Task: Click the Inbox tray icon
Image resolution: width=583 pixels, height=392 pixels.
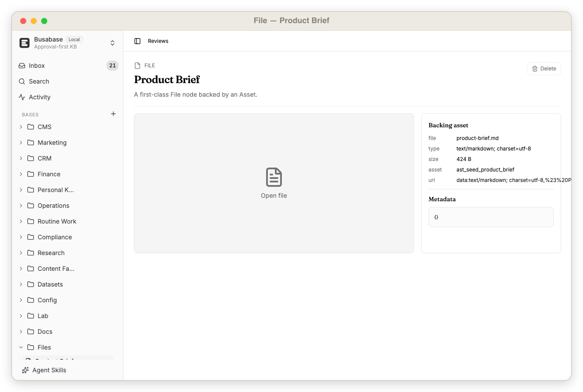Action: pos(22,66)
